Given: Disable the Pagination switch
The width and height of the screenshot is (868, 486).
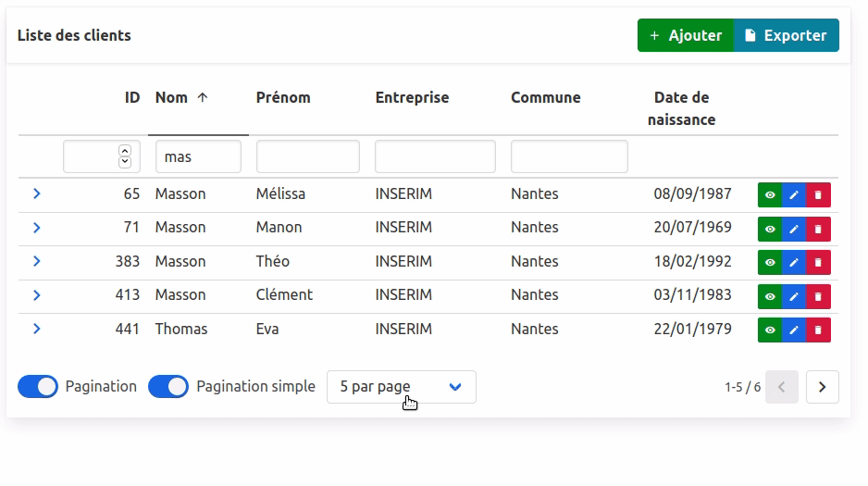Looking at the screenshot, I should tap(38, 386).
